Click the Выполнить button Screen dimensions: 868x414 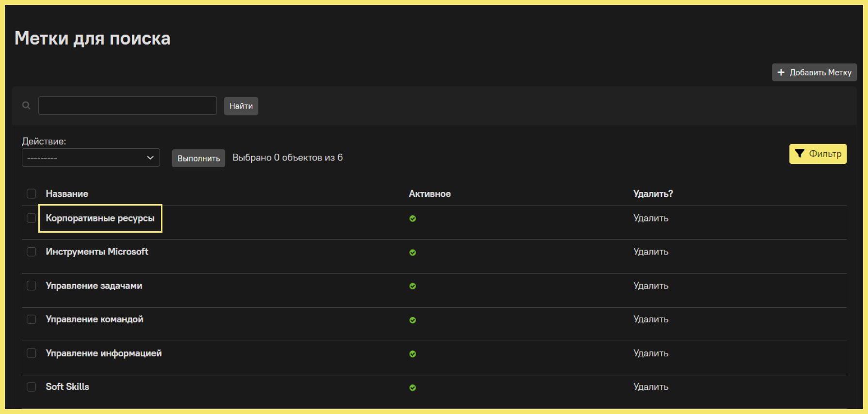coord(198,158)
